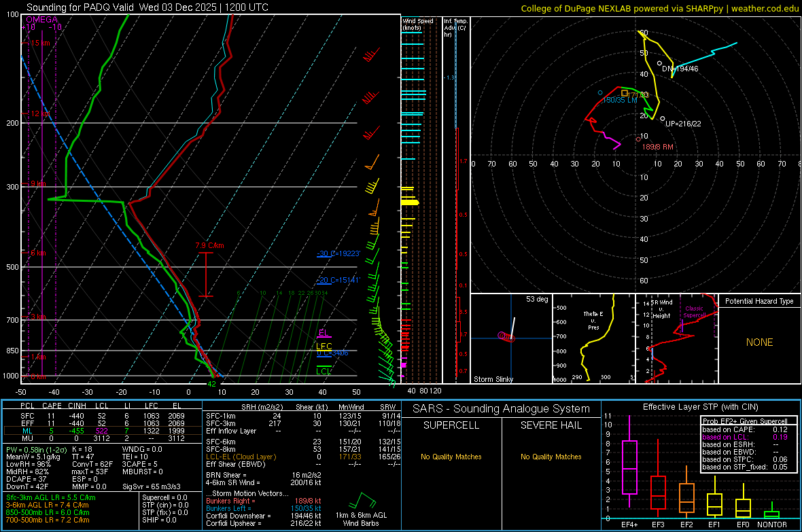This screenshot has height=532, width=802.
Task: Click the sounding title for PADQ
Action: (147, 7)
